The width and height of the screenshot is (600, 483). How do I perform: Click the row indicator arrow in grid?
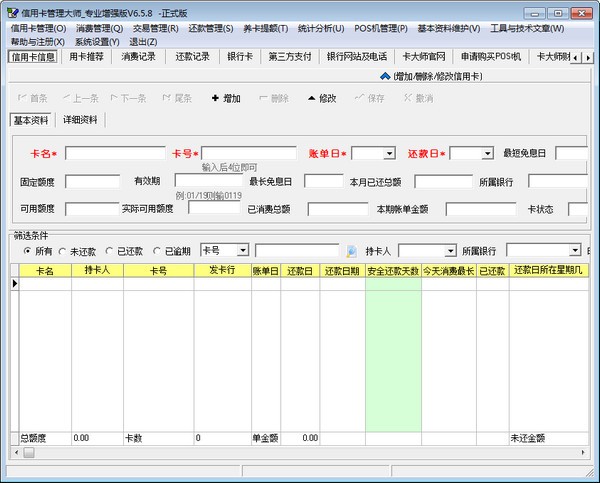[x=15, y=284]
